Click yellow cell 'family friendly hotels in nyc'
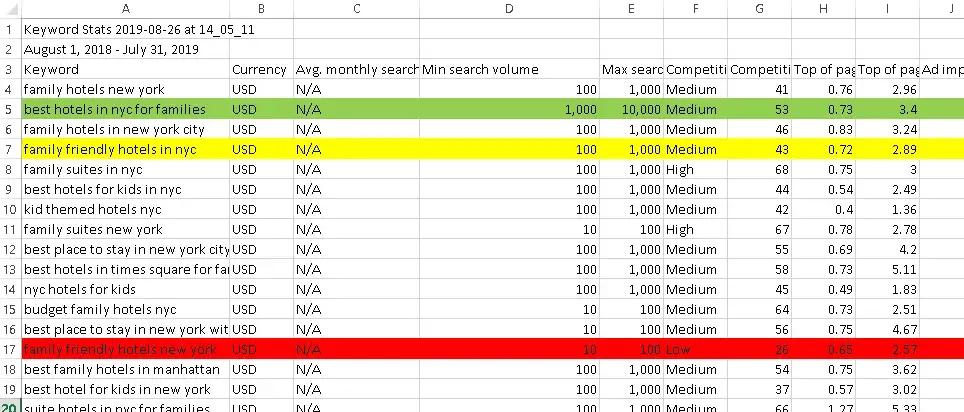Screen dimensions: 964x412 125,149
